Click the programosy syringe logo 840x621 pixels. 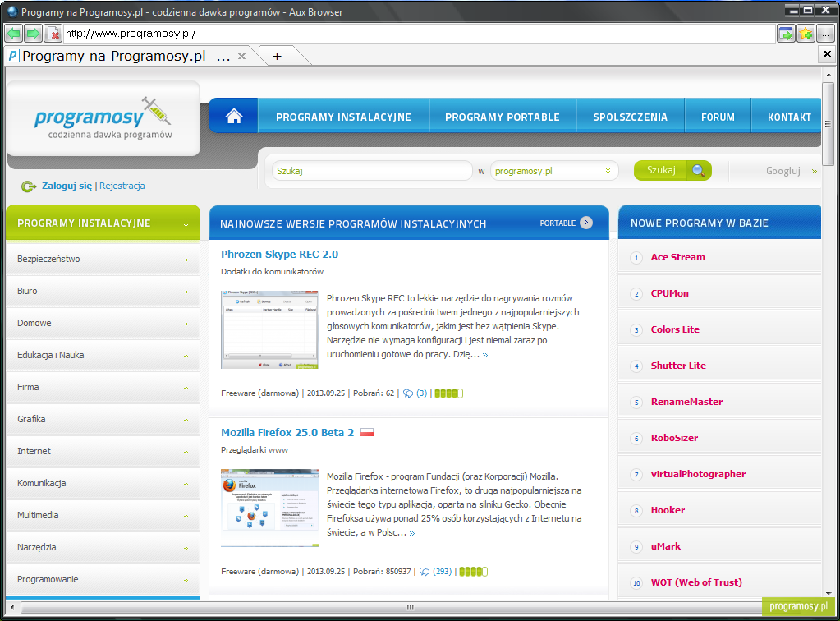[x=103, y=117]
